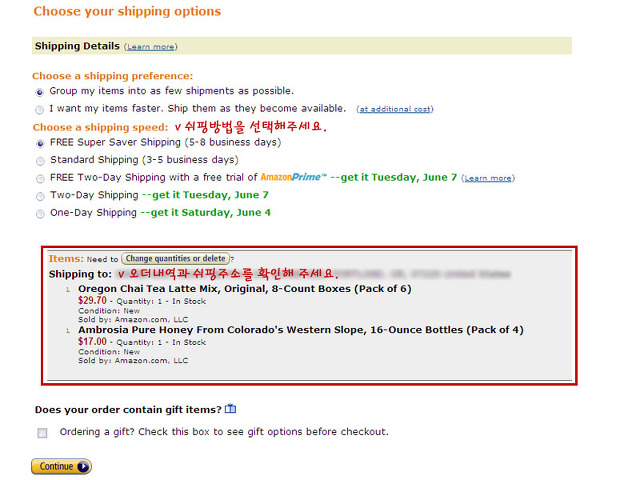Select Two-Day Shipping radio button

coord(40,196)
